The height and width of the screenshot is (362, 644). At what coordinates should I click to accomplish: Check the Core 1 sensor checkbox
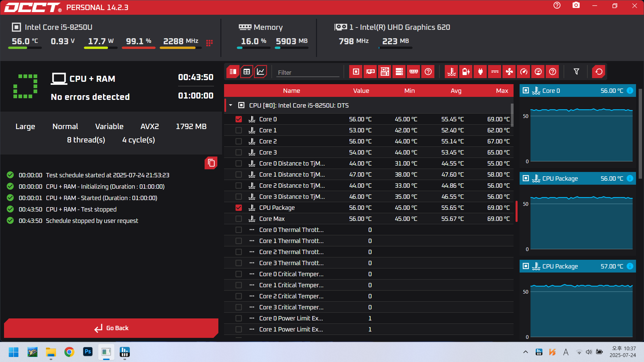coord(238,130)
